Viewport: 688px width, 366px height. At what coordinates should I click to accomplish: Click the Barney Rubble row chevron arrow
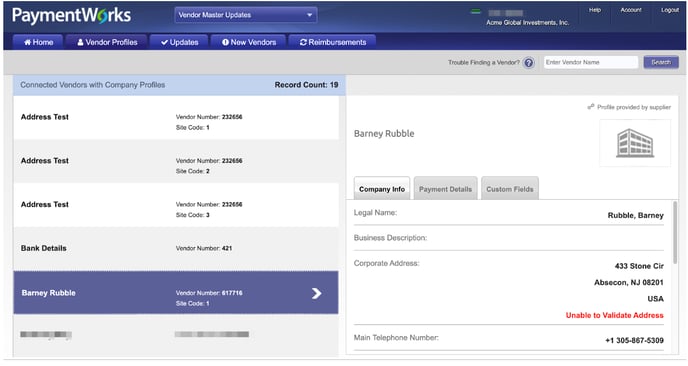pyautogui.click(x=316, y=293)
